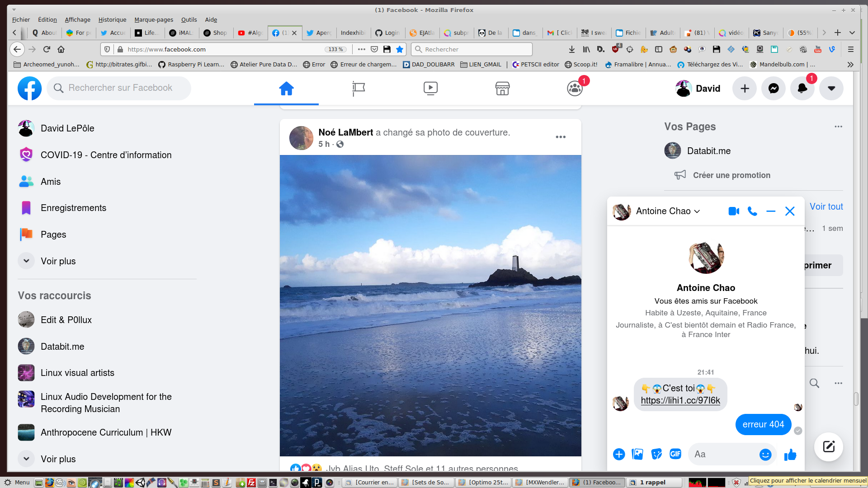Open the Historique menu

pos(112,19)
